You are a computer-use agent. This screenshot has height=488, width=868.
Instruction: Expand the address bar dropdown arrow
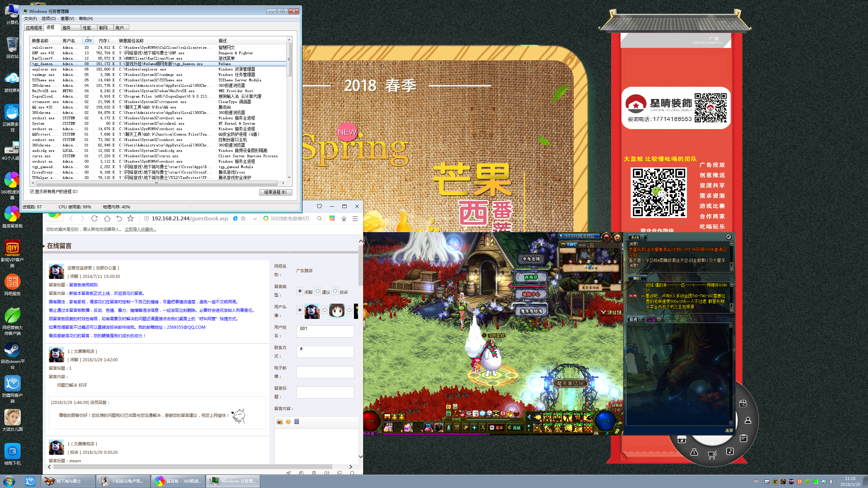click(255, 219)
